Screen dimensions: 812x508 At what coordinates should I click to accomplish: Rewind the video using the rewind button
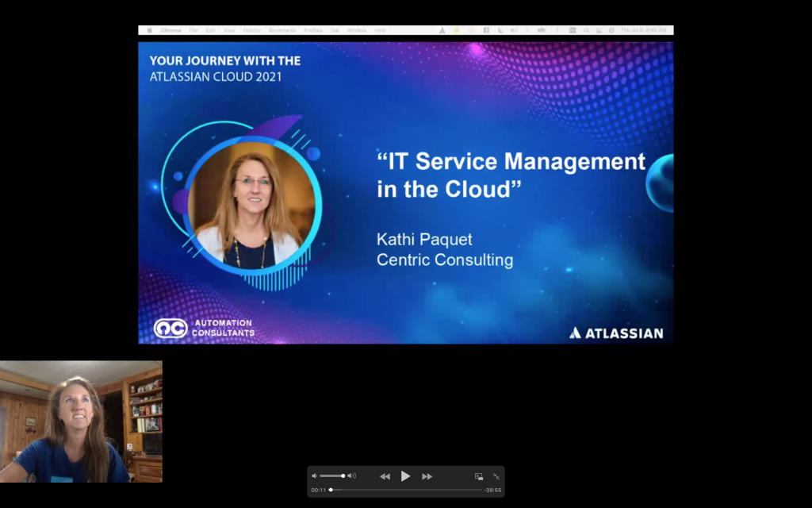tap(385, 476)
